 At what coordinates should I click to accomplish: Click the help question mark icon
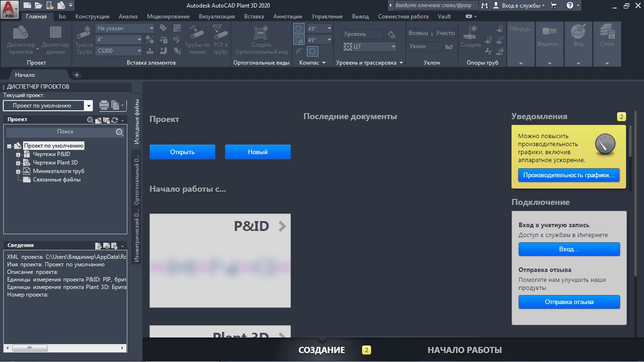click(570, 6)
